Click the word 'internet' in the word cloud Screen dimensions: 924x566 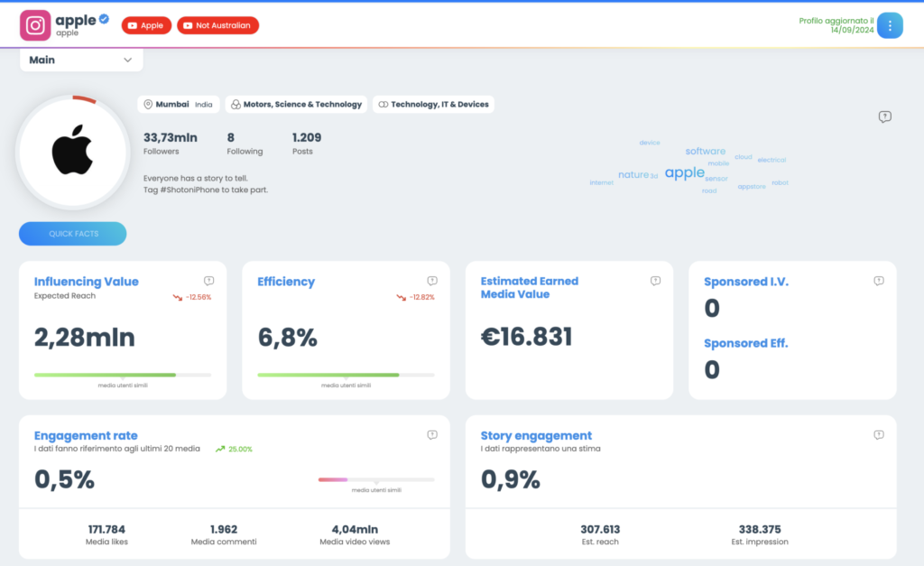(x=601, y=182)
